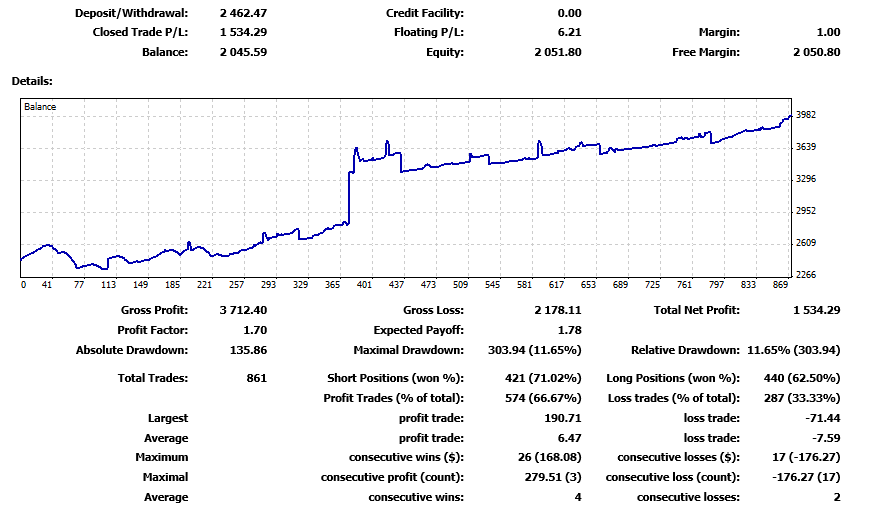The width and height of the screenshot is (880, 515).
Task: Click the consecutive wins value 26 (168.08)
Action: tap(549, 457)
